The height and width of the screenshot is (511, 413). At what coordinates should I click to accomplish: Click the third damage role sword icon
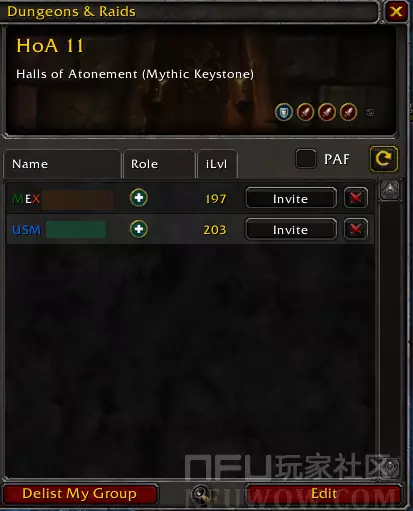[x=348, y=112]
